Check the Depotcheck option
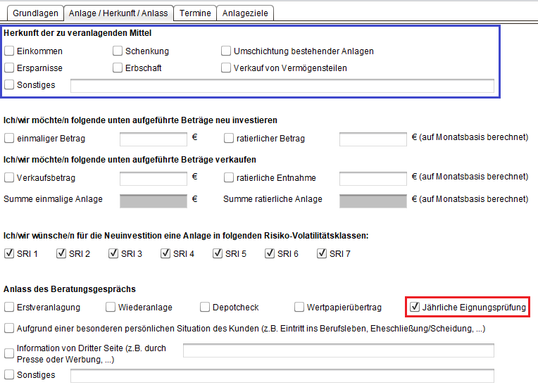This screenshot has height=392, width=538. 205,307
